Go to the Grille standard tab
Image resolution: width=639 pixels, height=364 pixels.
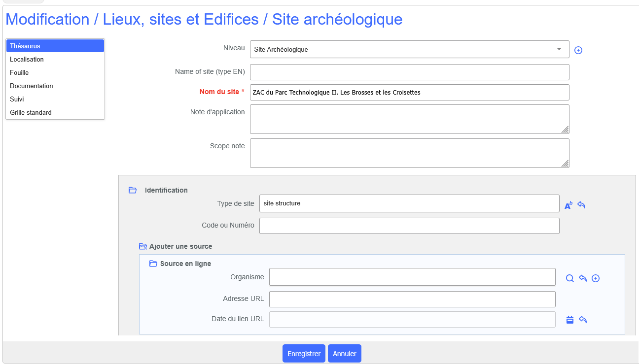coord(31,112)
